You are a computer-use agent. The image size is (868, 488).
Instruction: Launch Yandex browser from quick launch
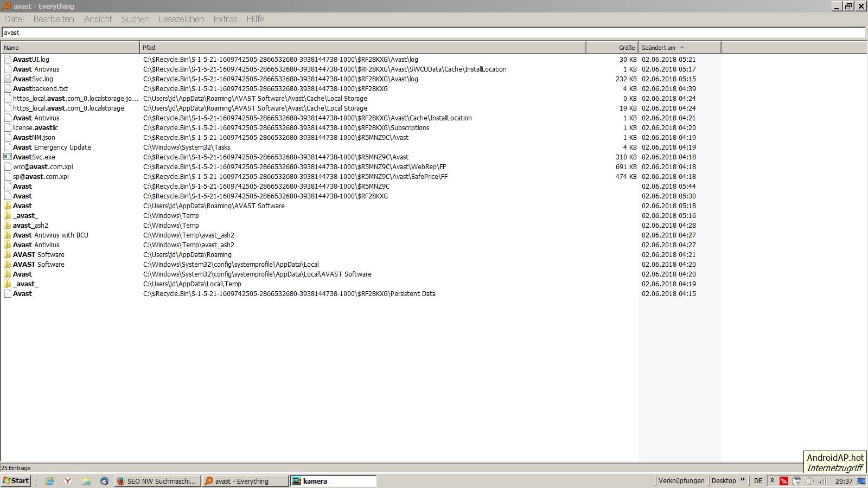[x=68, y=481]
